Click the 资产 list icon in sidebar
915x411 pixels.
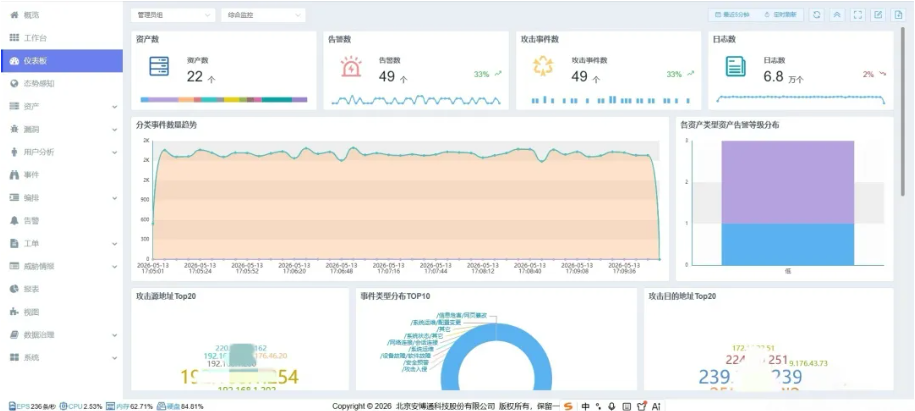[x=15, y=106]
